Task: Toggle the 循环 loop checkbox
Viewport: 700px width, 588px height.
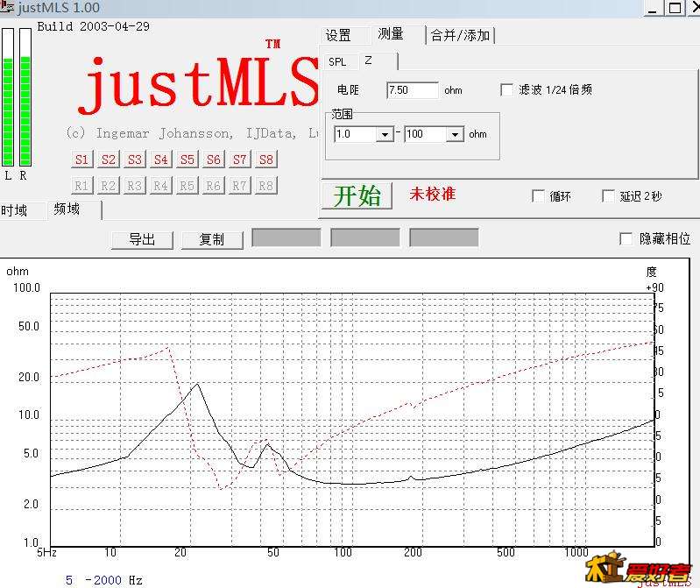Action: pyautogui.click(x=539, y=196)
